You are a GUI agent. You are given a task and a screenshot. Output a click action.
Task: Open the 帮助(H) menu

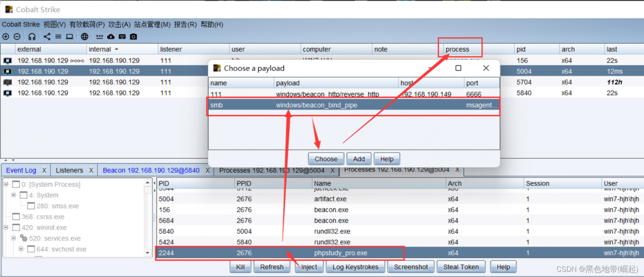(212, 24)
